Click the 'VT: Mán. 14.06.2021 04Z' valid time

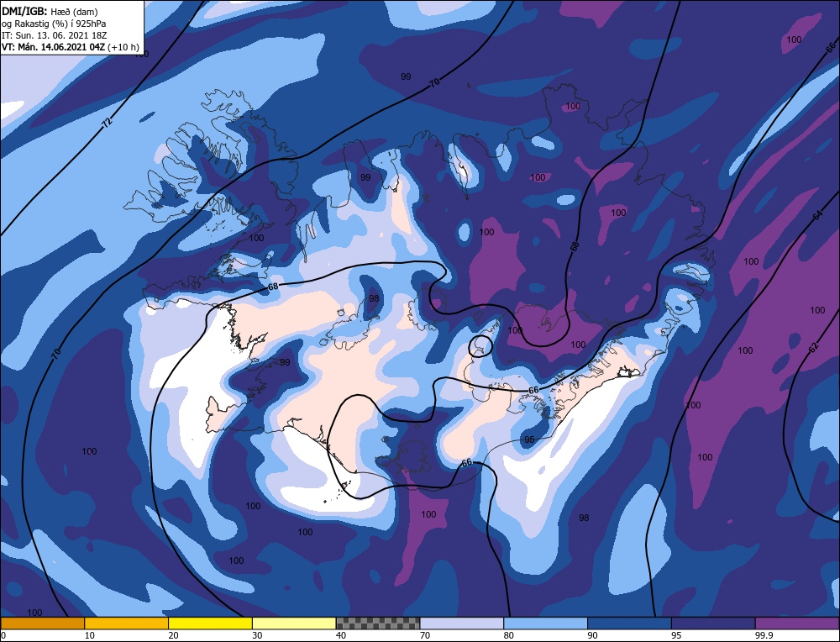pyautogui.click(x=54, y=47)
